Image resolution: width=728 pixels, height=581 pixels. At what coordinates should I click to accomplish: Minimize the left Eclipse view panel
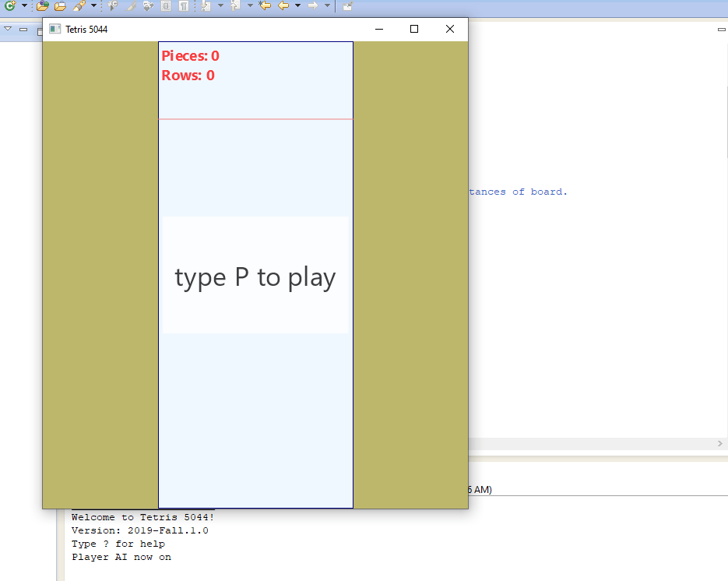[23, 30]
